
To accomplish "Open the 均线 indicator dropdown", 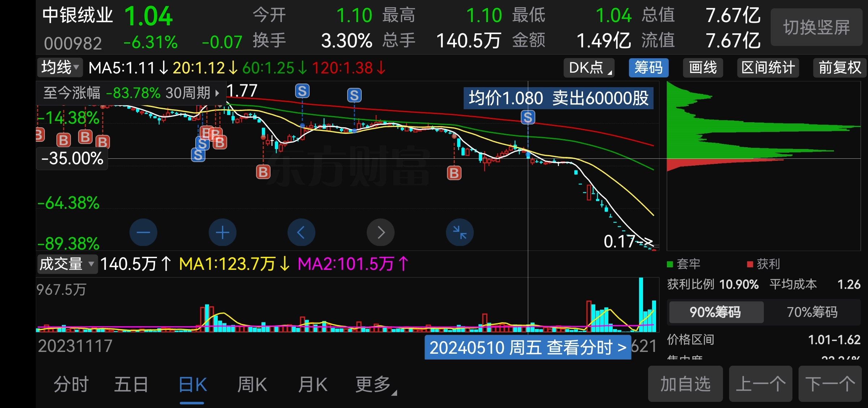I will click(60, 68).
